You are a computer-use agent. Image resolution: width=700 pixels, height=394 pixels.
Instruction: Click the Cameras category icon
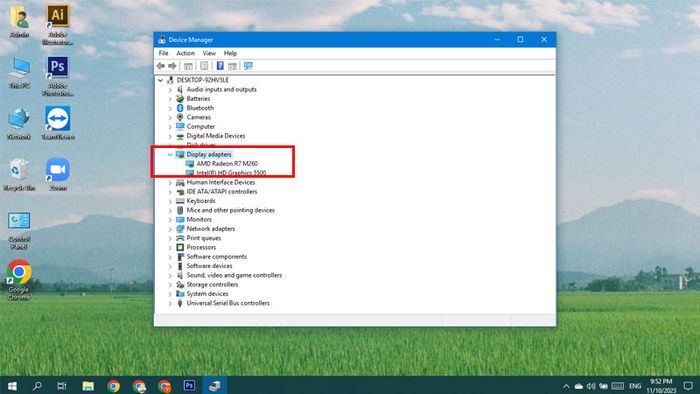coord(180,117)
